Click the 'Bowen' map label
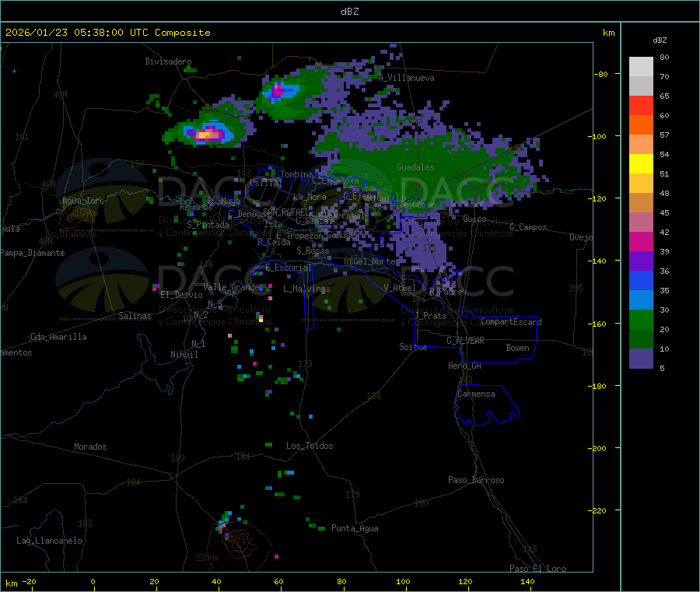The image size is (700, 592). (517, 348)
